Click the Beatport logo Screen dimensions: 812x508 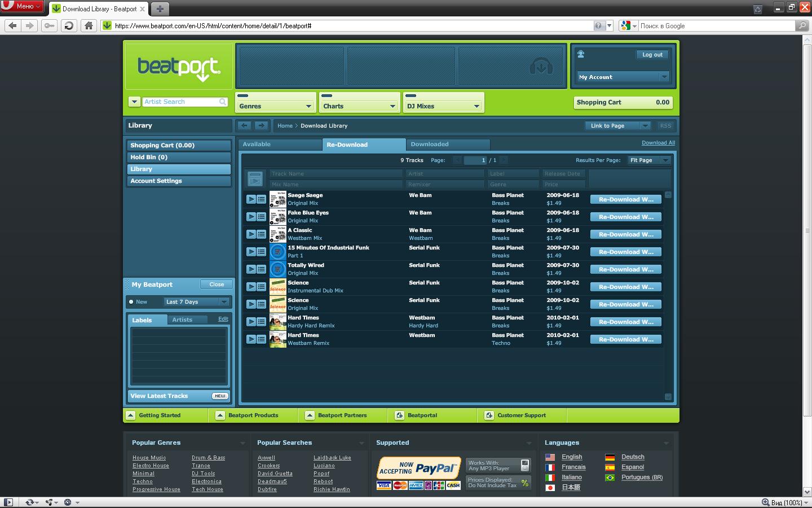179,67
